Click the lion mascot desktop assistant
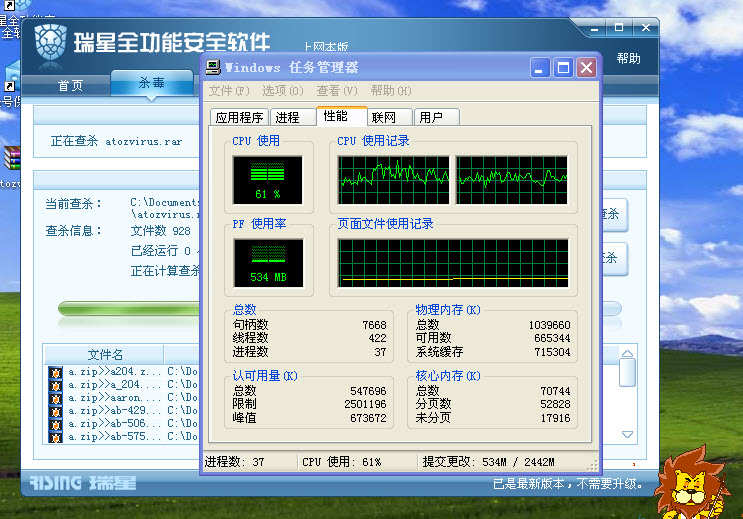 pyautogui.click(x=691, y=483)
